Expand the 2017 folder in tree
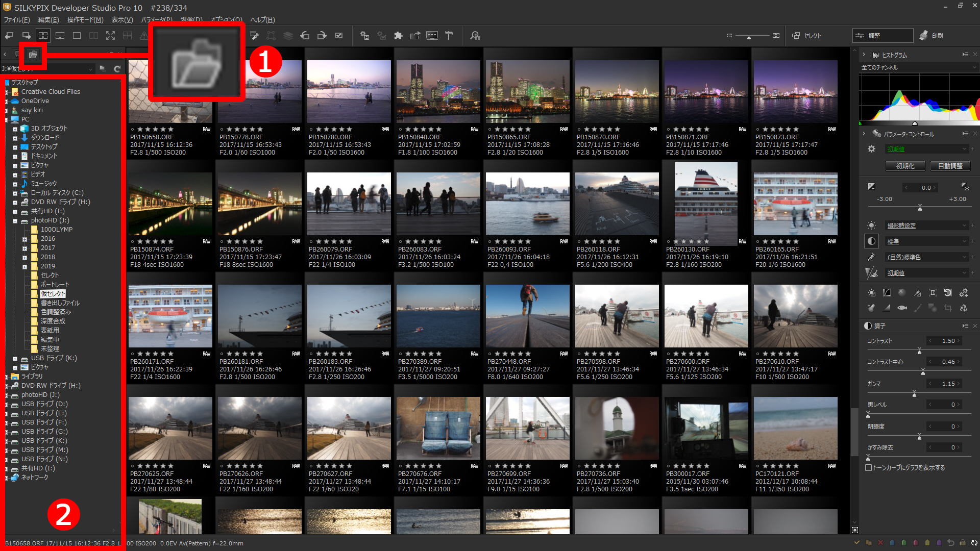This screenshot has width=980, height=551. point(24,248)
